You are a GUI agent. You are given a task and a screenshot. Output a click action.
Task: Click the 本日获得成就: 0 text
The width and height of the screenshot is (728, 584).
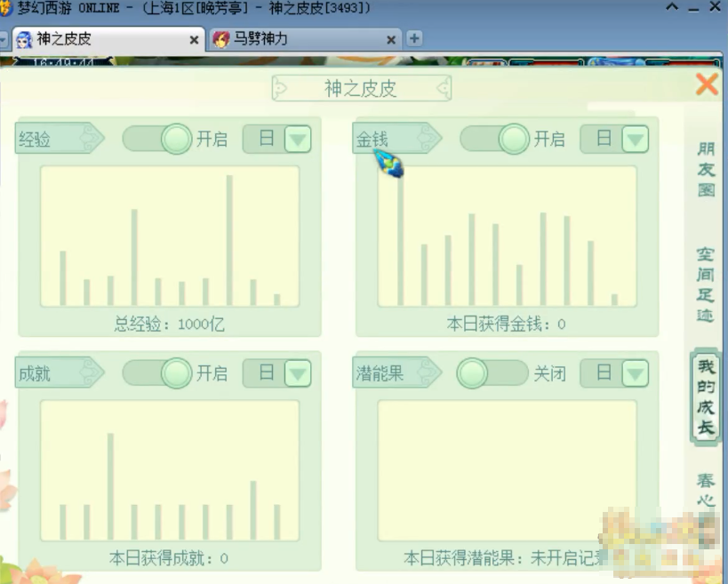click(169, 558)
